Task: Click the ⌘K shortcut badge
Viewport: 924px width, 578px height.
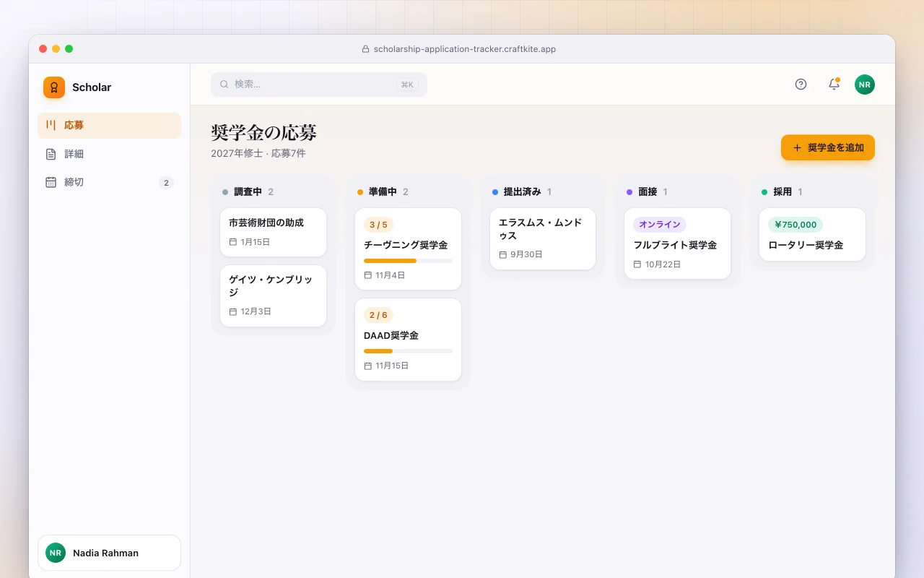Action: (407, 85)
